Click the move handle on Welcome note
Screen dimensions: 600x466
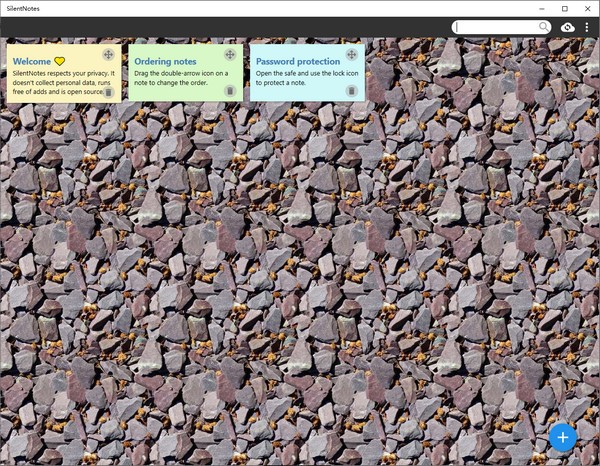tap(108, 55)
